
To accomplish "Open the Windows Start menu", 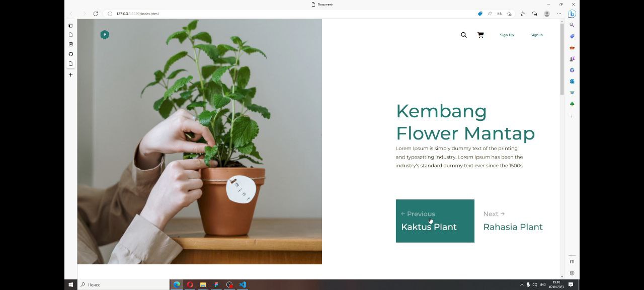I will (70, 284).
